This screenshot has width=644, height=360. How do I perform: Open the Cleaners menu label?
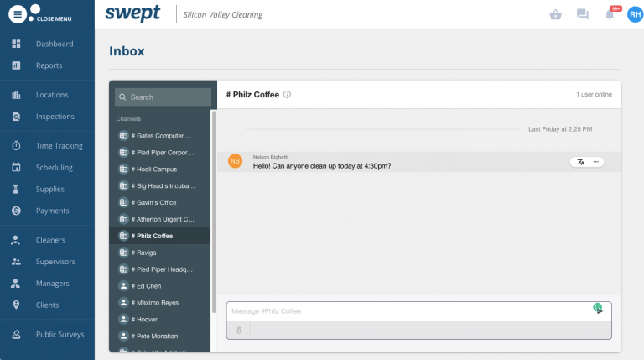tap(50, 240)
